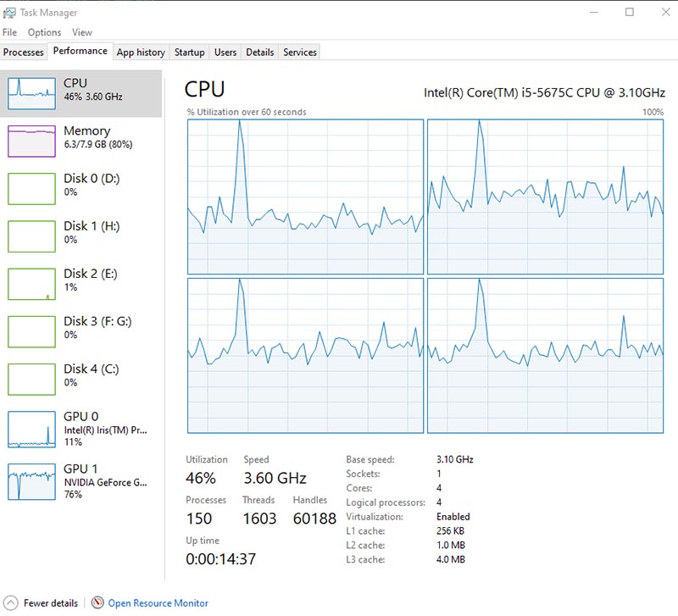Switch to the Services tab

click(x=300, y=53)
